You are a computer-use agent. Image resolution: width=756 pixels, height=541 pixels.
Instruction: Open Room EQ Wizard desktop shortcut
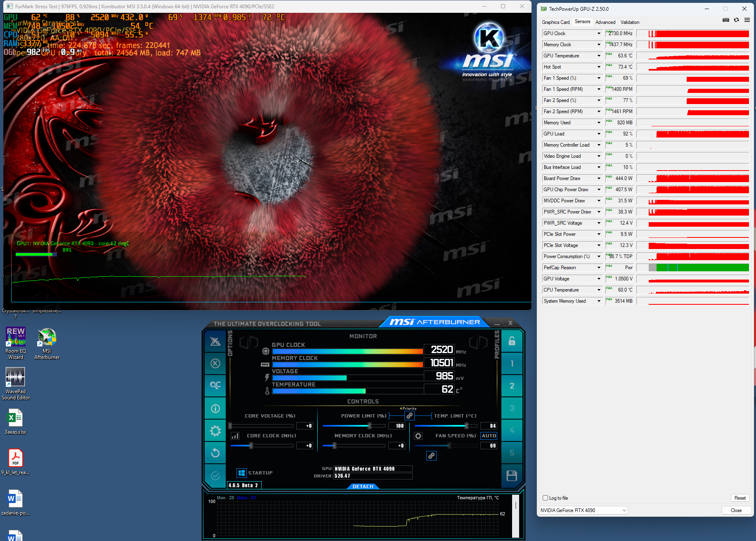click(x=16, y=343)
